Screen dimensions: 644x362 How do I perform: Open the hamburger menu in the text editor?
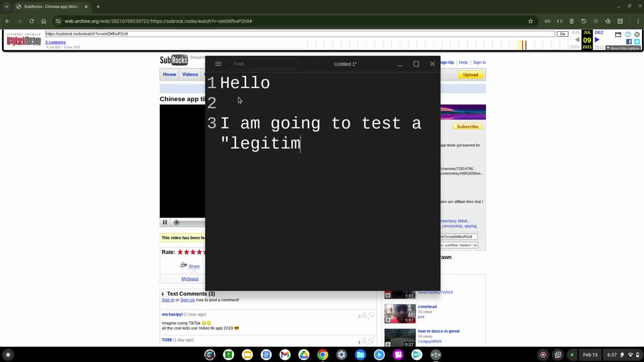218,64
